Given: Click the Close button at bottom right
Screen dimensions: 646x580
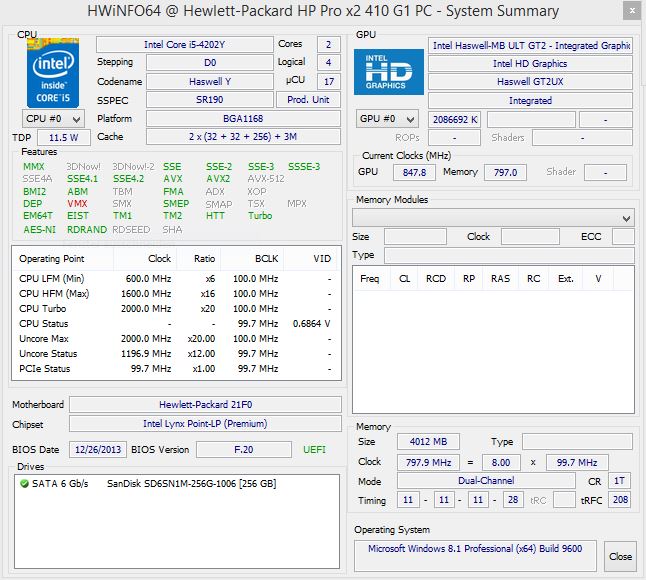Looking at the screenshot, I should coord(620,557).
